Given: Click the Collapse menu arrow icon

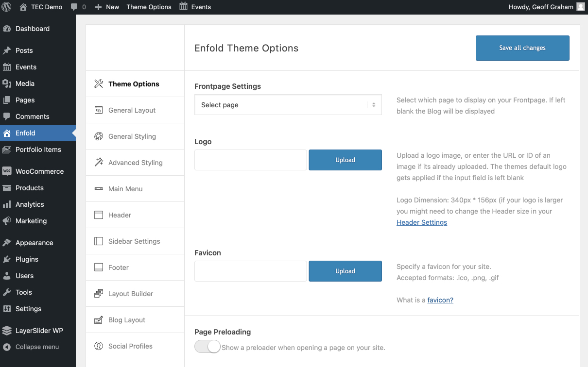Looking at the screenshot, I should [7, 347].
